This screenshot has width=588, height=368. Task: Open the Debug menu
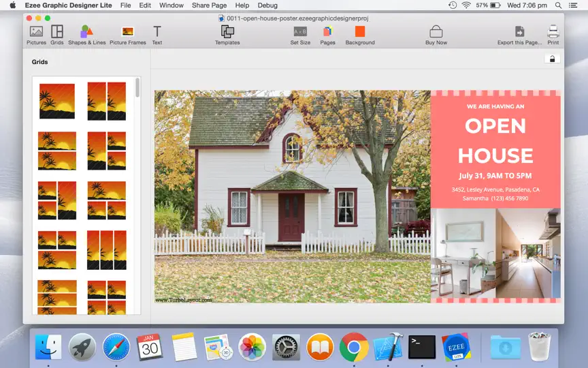267,5
